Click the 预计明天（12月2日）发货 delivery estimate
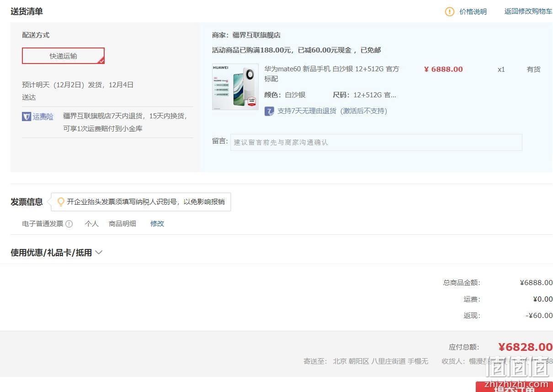The image size is (553, 392). [78, 91]
